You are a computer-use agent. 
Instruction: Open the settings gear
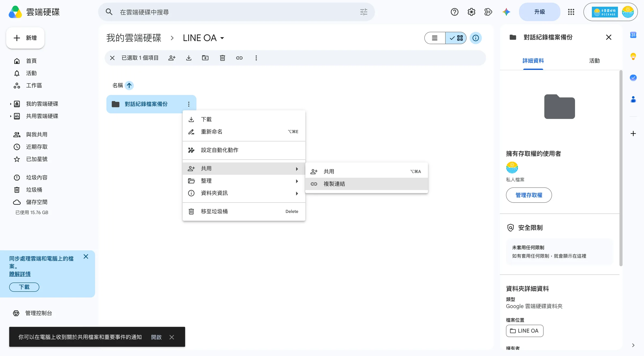(471, 12)
